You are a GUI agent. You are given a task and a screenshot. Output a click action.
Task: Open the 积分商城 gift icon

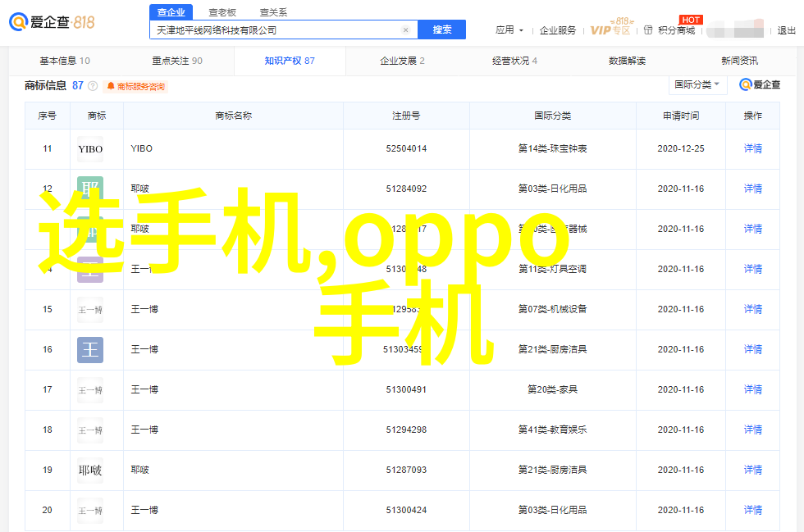pyautogui.click(x=648, y=30)
